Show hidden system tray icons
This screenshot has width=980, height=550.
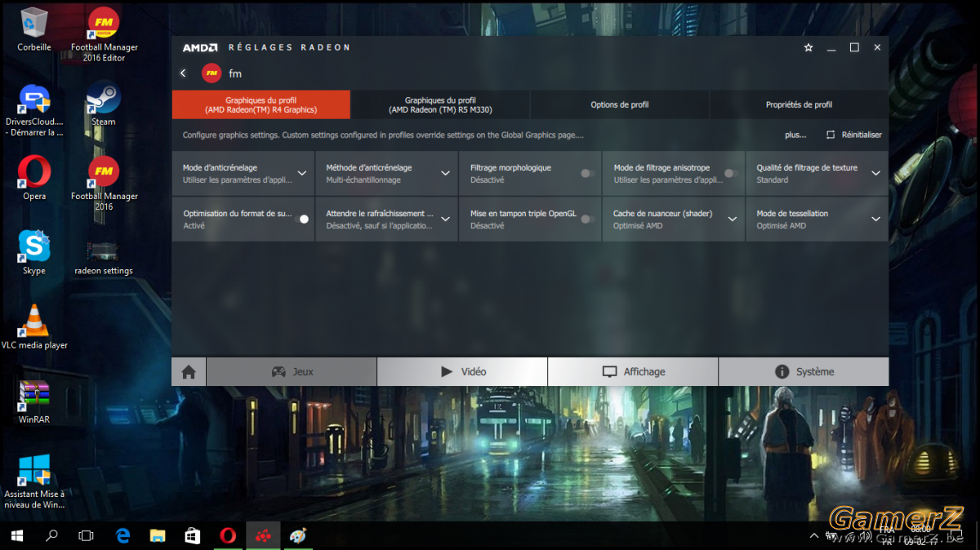pos(814,536)
